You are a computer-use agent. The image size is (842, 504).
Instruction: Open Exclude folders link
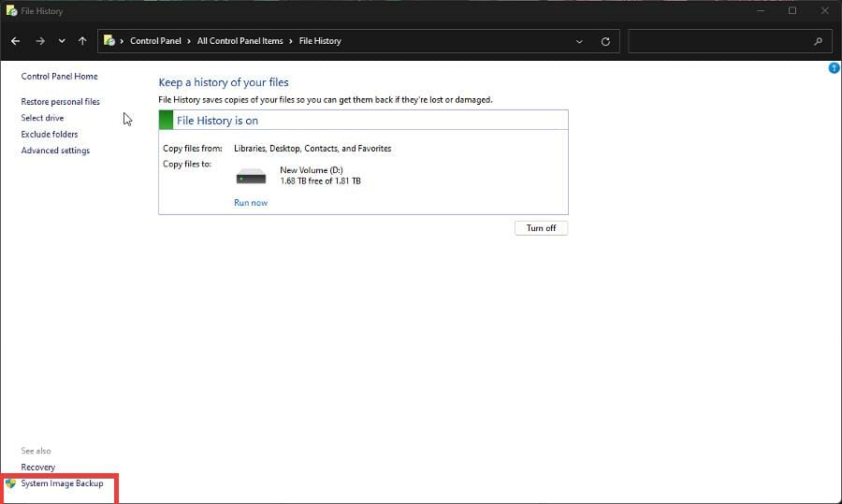(x=50, y=135)
